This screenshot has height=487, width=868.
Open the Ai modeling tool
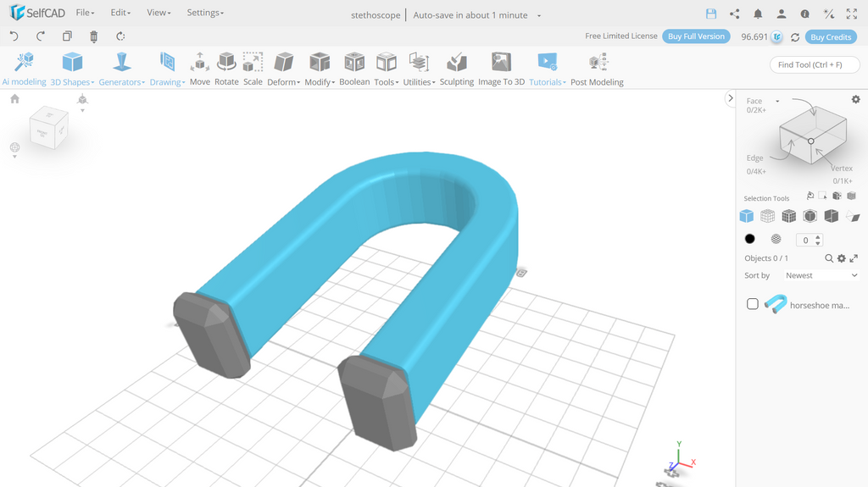point(25,69)
